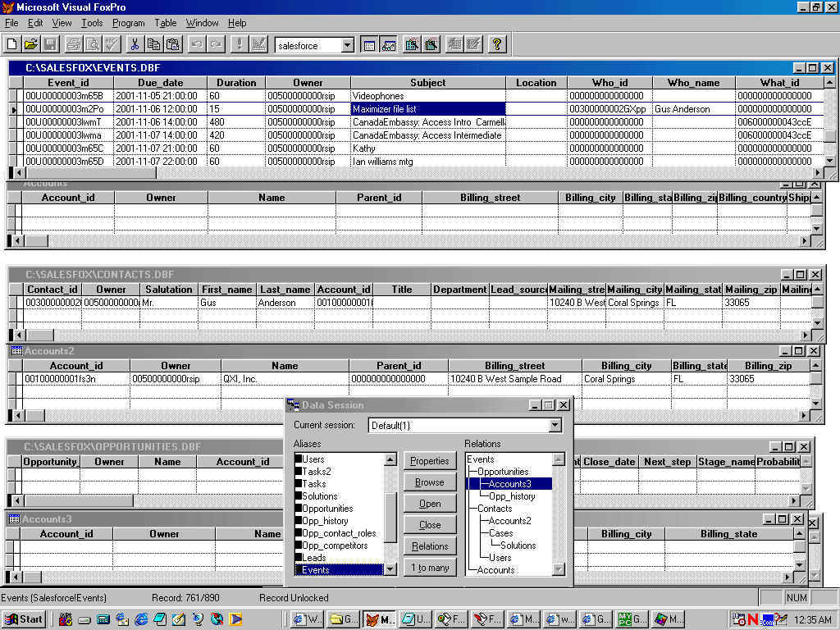
Task: Click Aliases list scroll-down arrow
Action: click(x=390, y=569)
